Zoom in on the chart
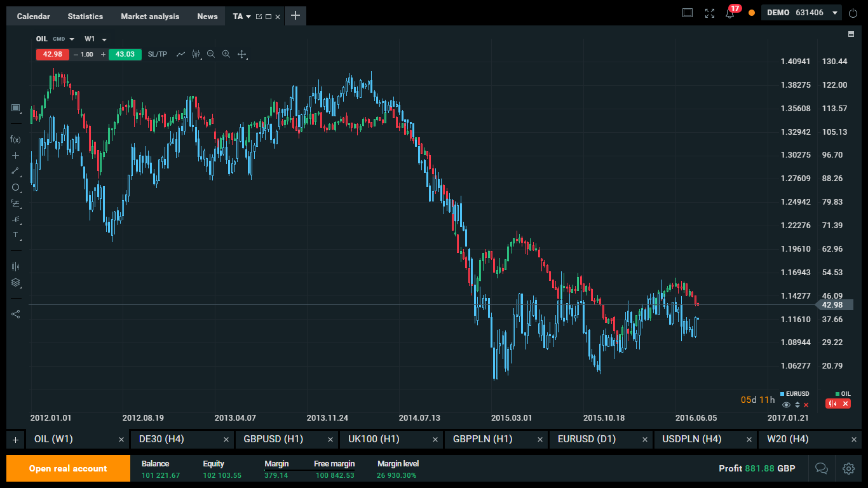 tap(226, 55)
